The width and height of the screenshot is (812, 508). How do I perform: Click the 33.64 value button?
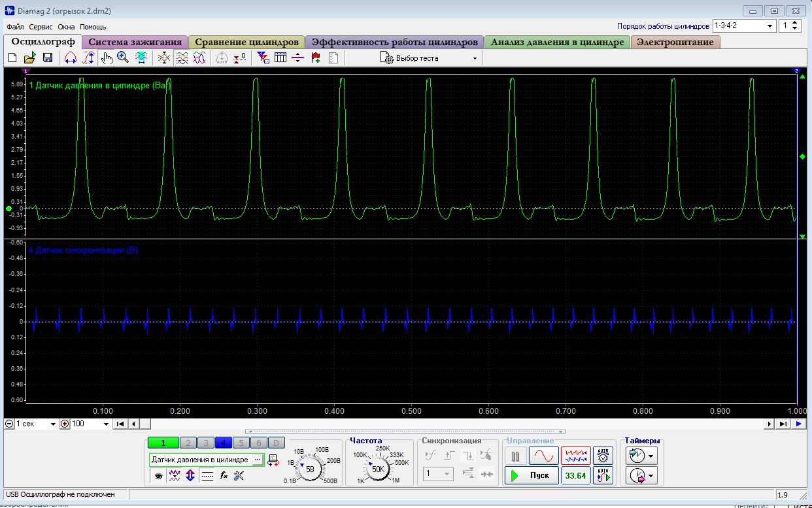575,475
